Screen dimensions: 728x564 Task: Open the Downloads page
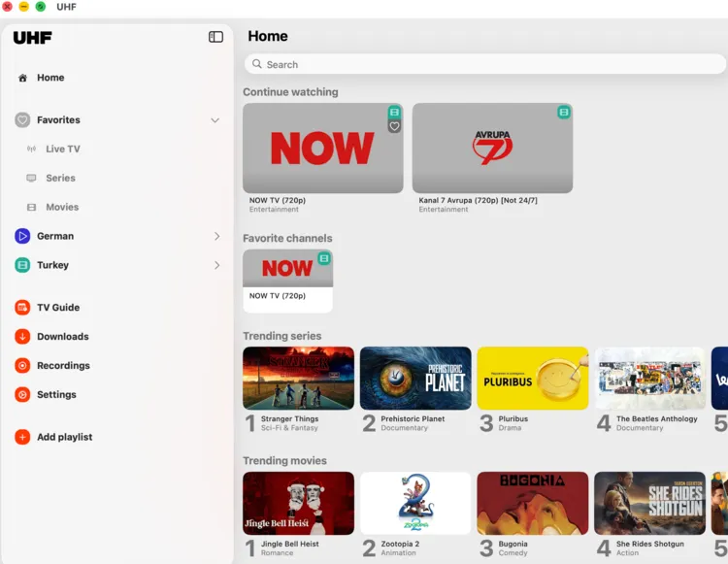click(63, 337)
